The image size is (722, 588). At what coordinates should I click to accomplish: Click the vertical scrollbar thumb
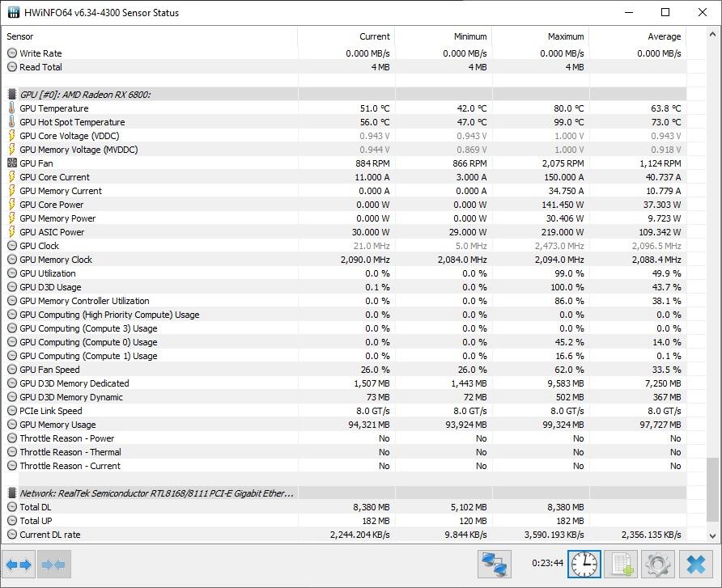coord(712,490)
